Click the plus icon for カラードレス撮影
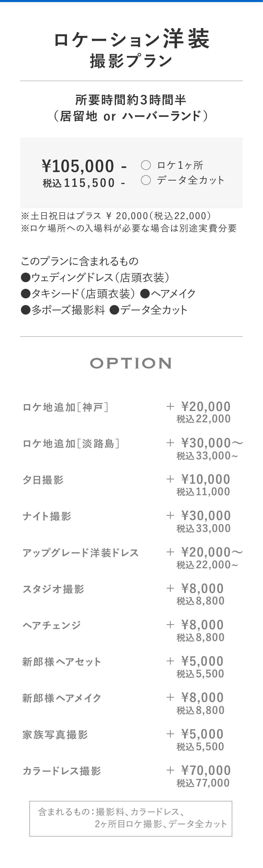263x868 pixels. tap(170, 770)
